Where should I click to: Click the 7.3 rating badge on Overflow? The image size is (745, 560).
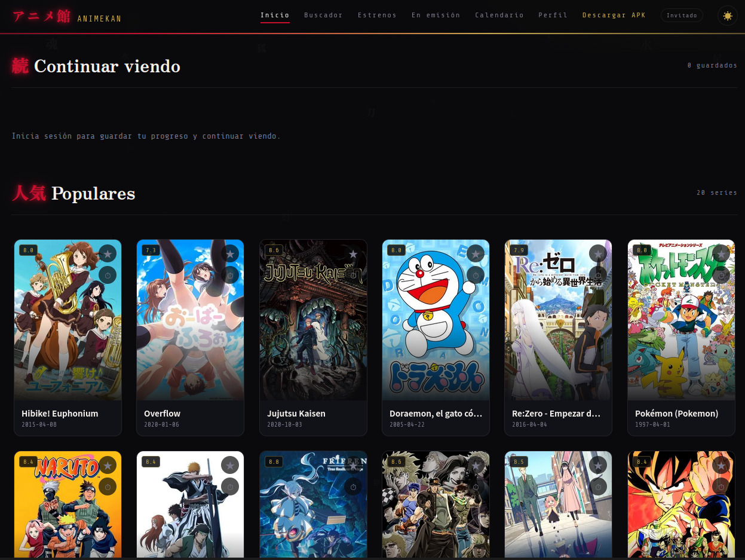coord(151,250)
